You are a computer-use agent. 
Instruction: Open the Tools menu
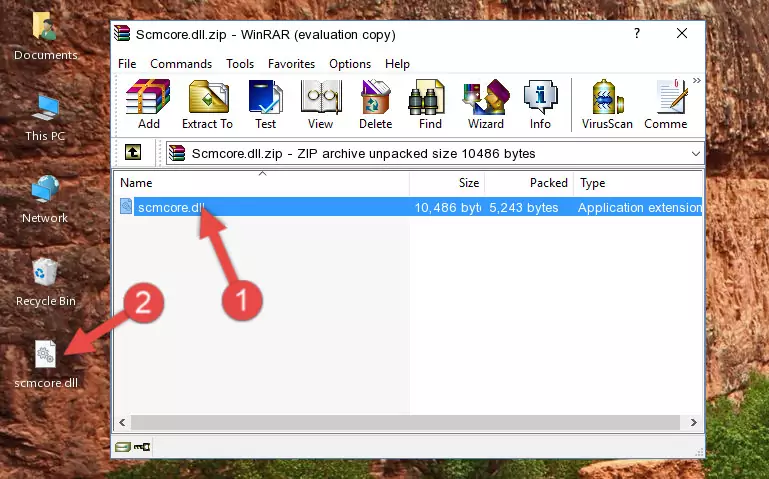[240, 64]
